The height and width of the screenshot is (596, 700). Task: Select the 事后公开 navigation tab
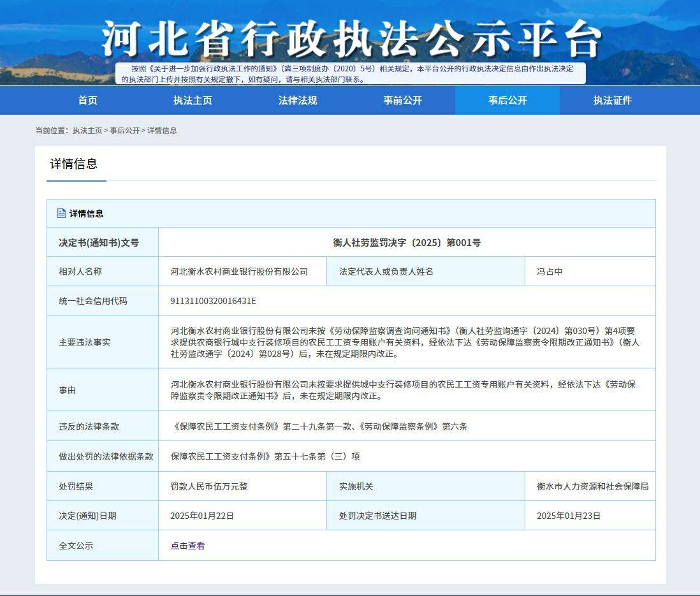507,101
